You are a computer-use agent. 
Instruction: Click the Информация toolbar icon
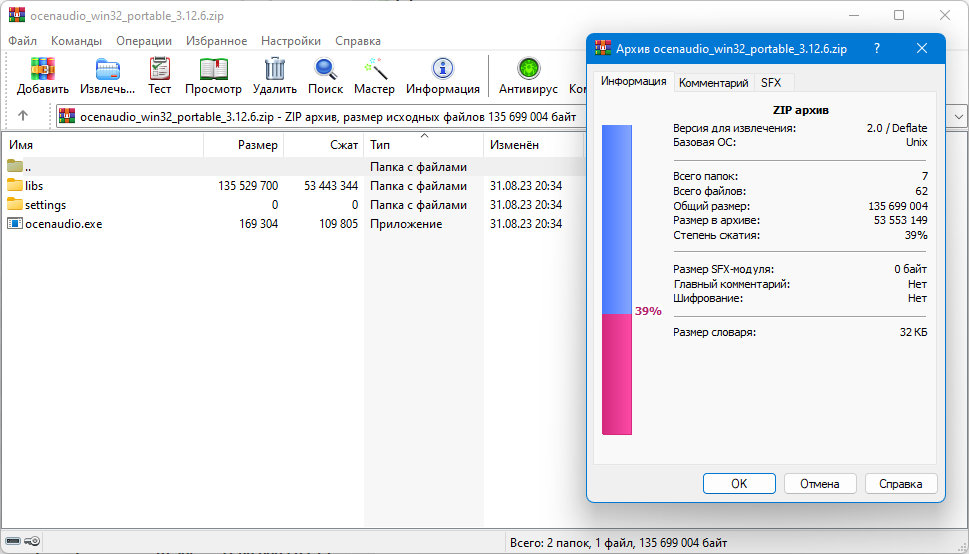point(442,69)
